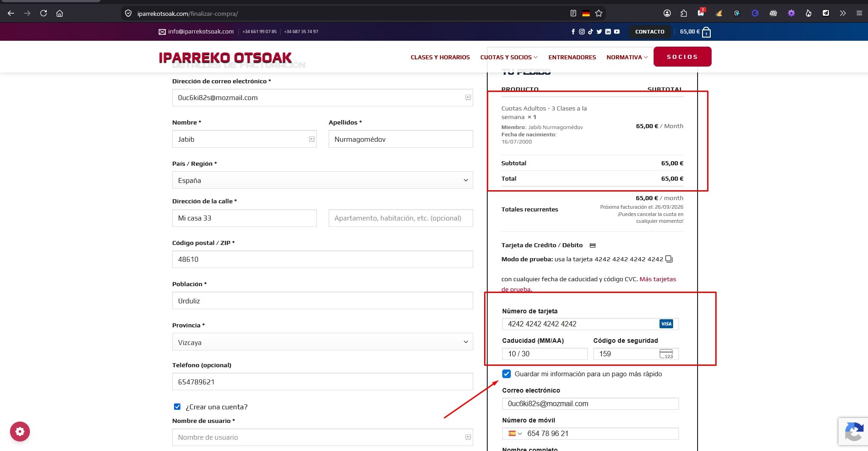Open the LinkedIn social icon
Viewport: 868px width, 451px height.
(x=608, y=32)
